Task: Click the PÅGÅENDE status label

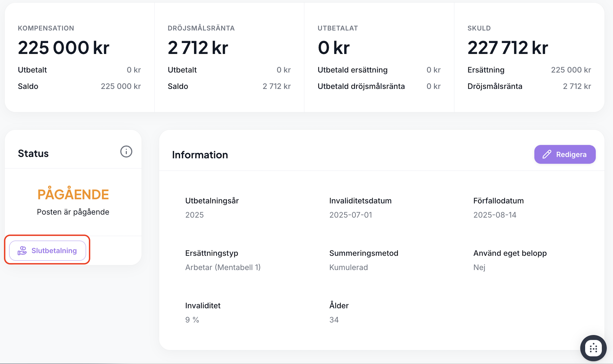Action: click(73, 194)
